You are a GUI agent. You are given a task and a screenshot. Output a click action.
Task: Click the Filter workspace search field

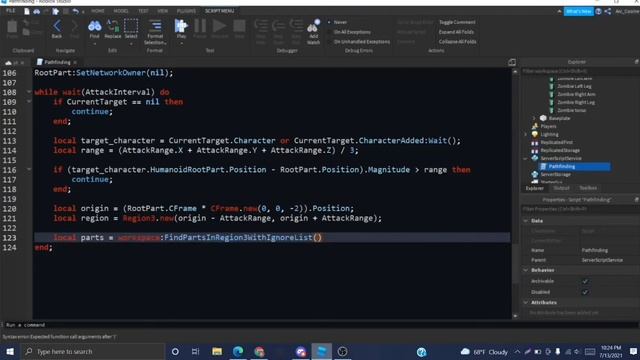(x=580, y=71)
